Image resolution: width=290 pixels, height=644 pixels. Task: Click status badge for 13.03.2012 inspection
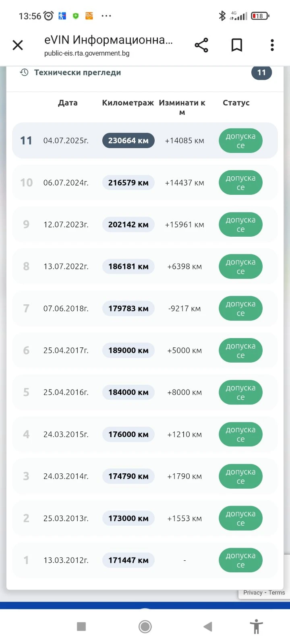point(240,560)
